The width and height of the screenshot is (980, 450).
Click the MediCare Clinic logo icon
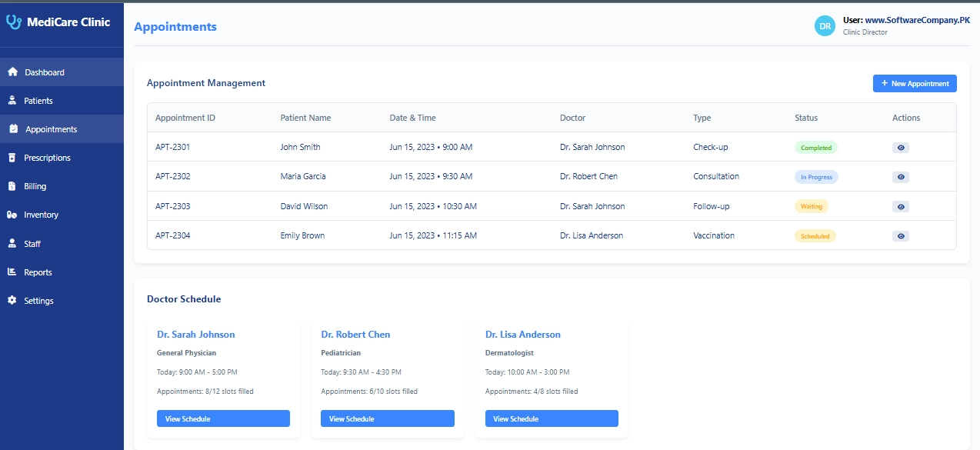pos(14,21)
